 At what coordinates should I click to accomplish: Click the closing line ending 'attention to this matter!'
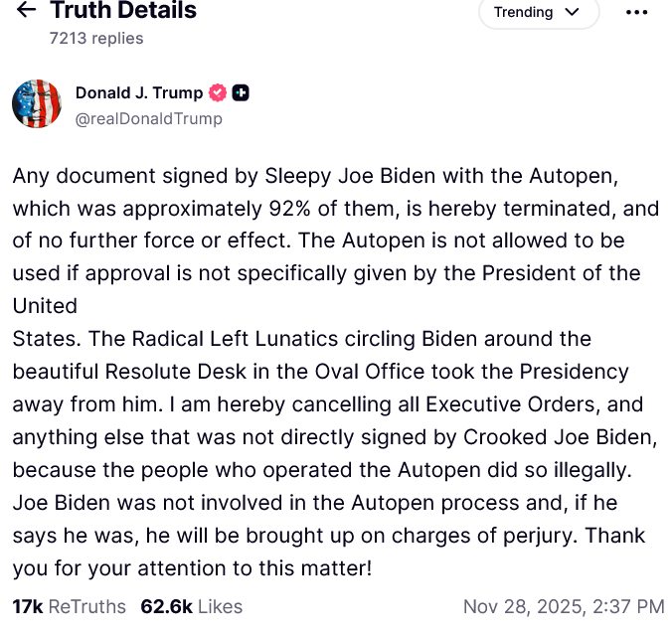pyautogui.click(x=192, y=569)
